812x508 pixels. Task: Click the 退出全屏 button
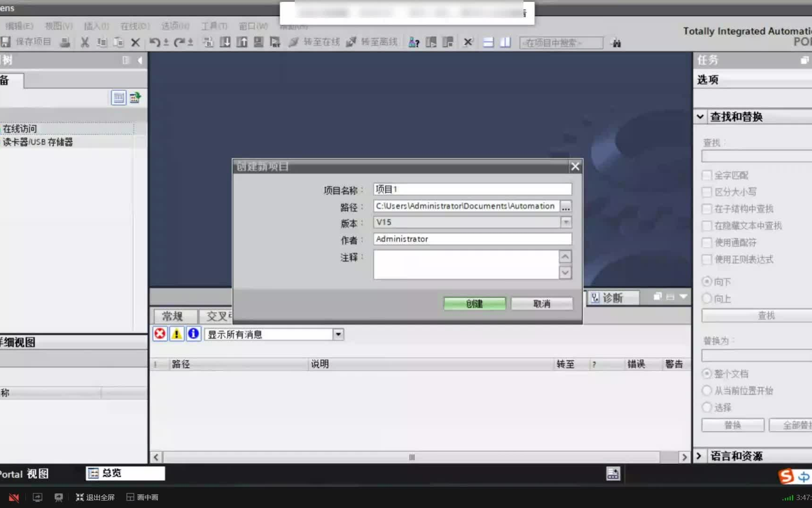95,497
